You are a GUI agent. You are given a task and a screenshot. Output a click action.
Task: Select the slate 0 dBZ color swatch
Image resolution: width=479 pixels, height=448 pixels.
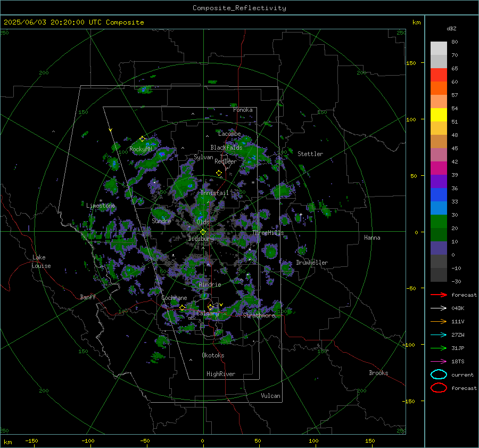439,248
